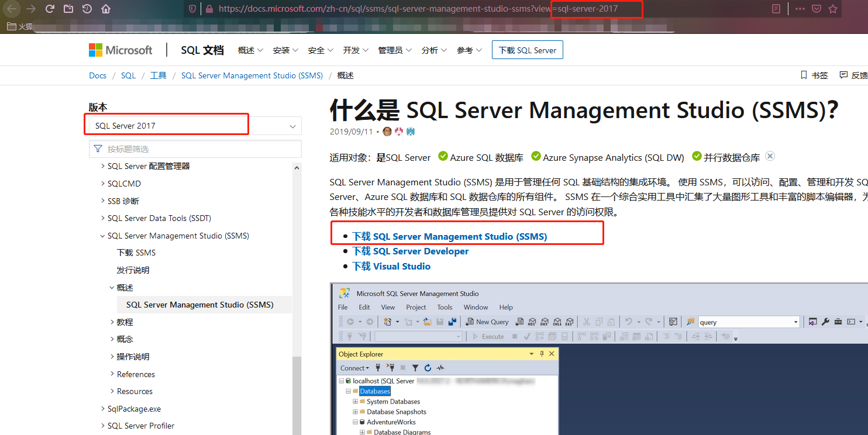Screen dimensions: 868x435
Task: Open the 安全 navigation menu
Action: pos(321,50)
